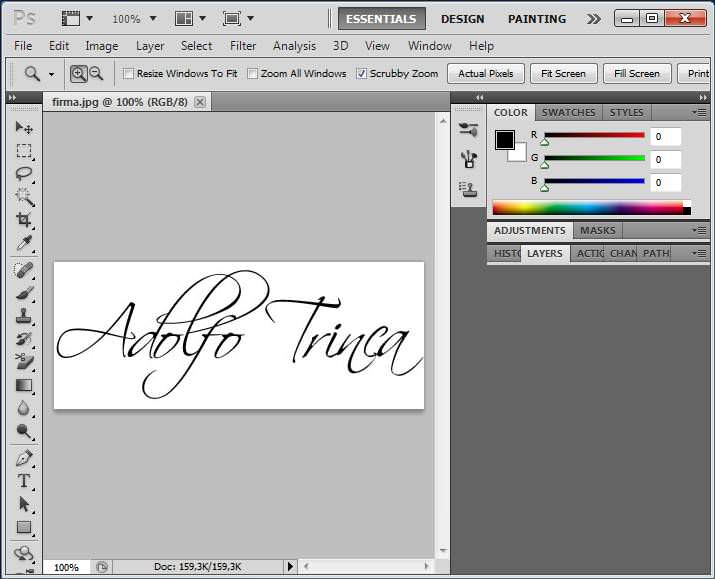This screenshot has width=715, height=579.
Task: Open the View Extras dropdown arrow
Action: coord(89,19)
